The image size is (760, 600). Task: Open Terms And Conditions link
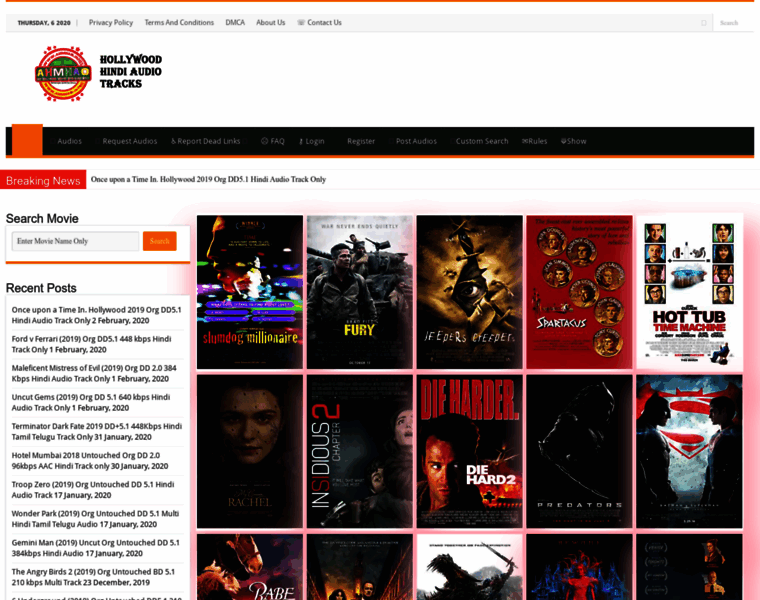pos(179,22)
